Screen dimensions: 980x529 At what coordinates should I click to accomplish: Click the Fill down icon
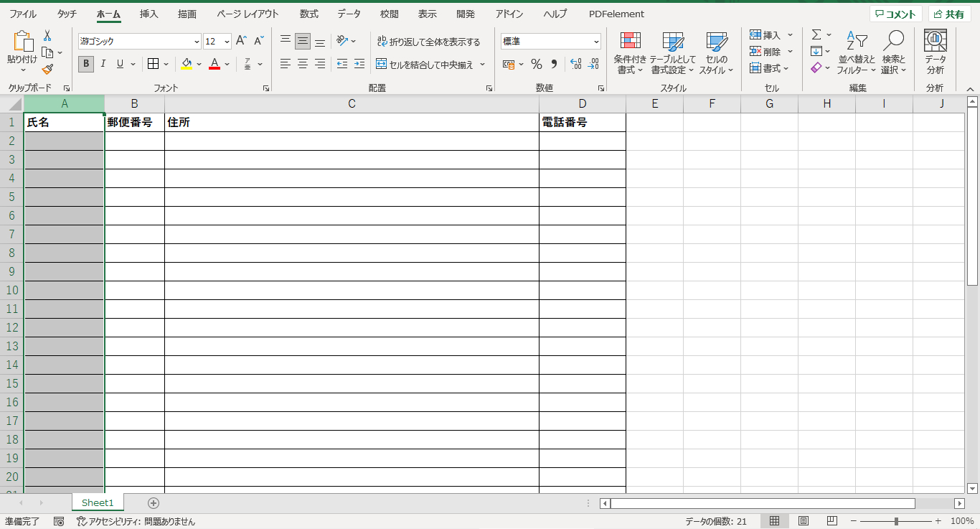pos(816,51)
